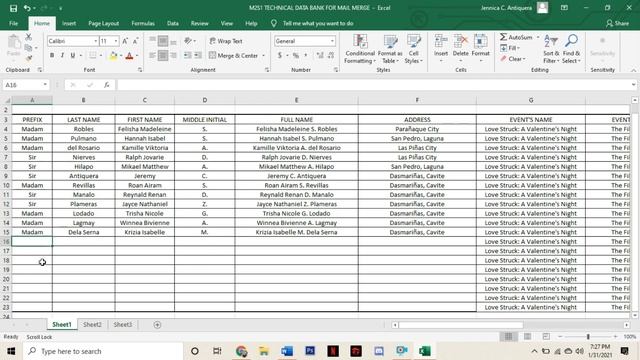Open Conditional Formatting
This screenshot has width=640, height=360.
tap(360, 49)
